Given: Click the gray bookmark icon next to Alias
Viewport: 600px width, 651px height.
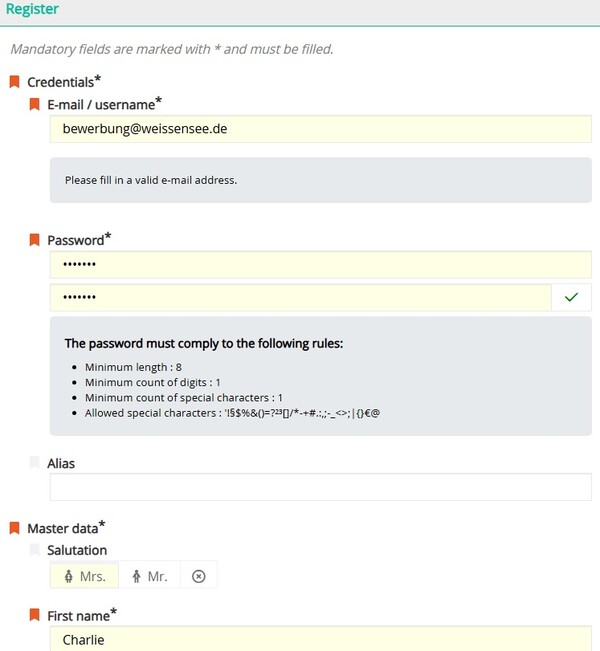Looking at the screenshot, I should point(35,463).
